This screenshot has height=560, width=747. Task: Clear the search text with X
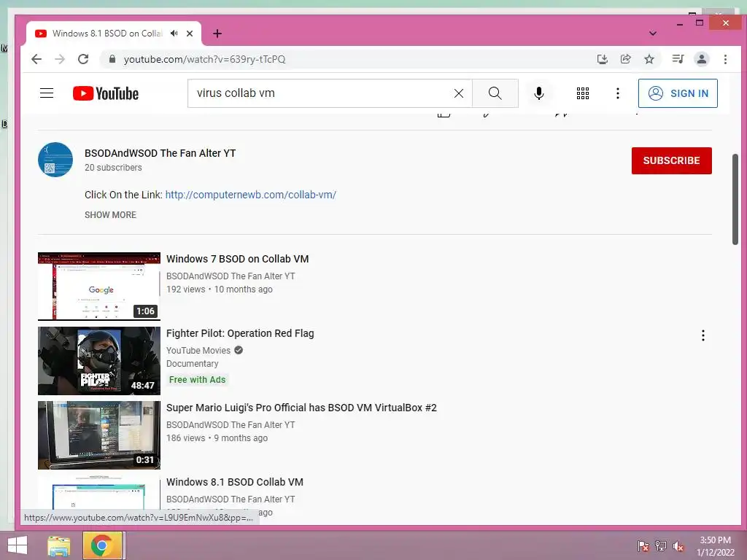pos(458,93)
